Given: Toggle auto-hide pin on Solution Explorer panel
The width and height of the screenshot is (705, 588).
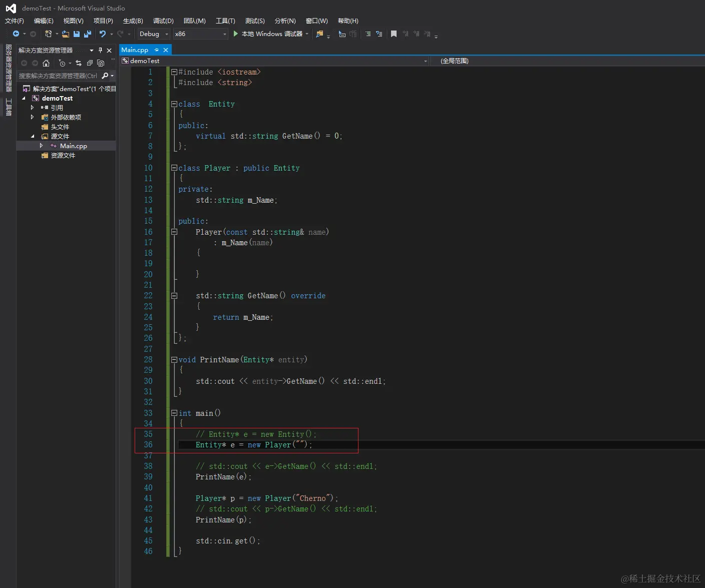Looking at the screenshot, I should click(100, 50).
